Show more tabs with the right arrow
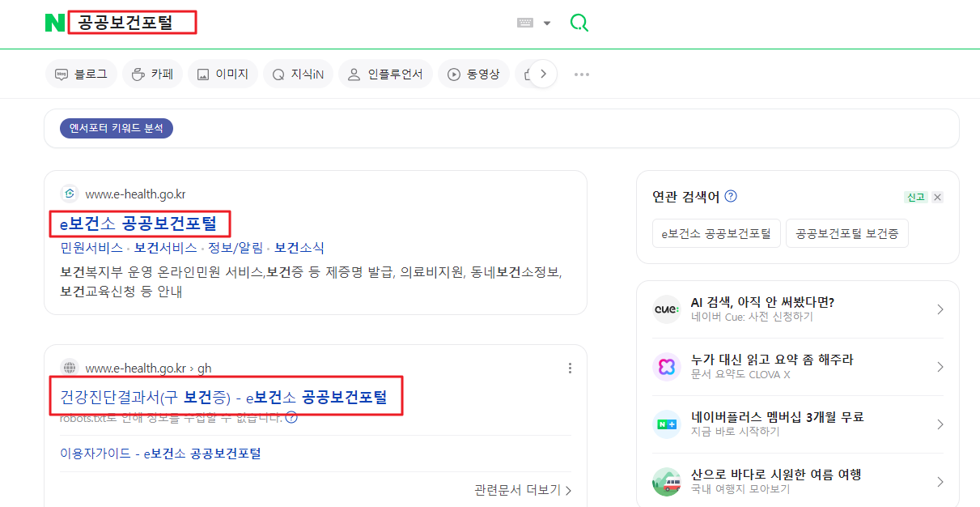 click(x=543, y=75)
